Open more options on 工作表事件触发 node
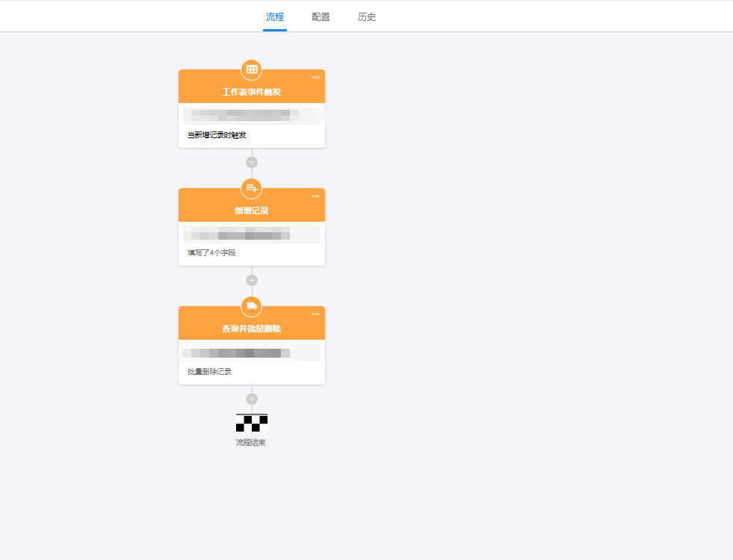This screenshot has height=560, width=733. (x=315, y=78)
